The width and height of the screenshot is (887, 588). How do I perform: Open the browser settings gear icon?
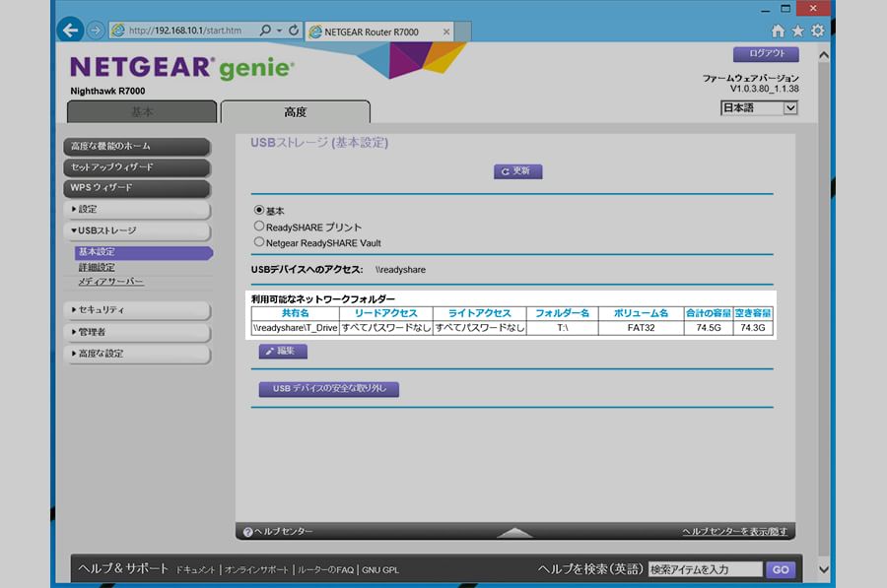(x=817, y=32)
